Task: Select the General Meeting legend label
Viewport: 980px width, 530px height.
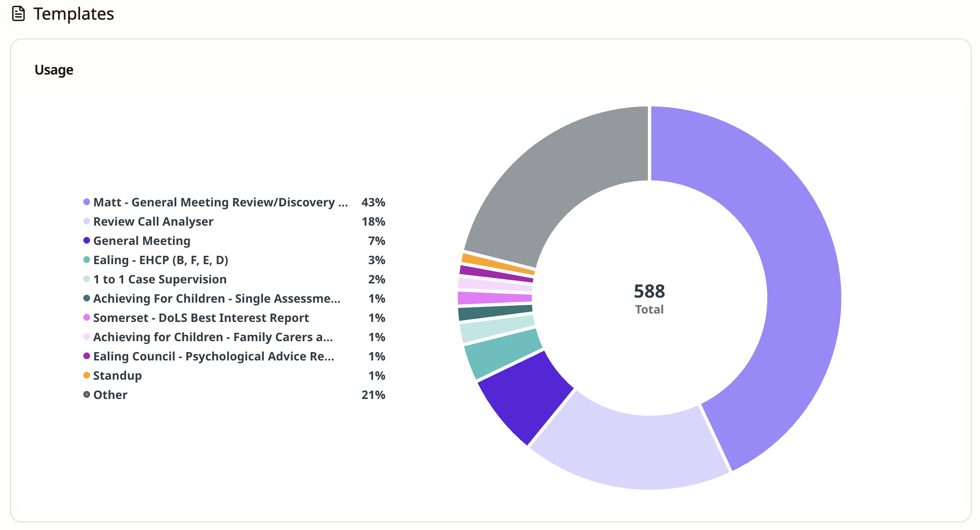Action: 142,241
